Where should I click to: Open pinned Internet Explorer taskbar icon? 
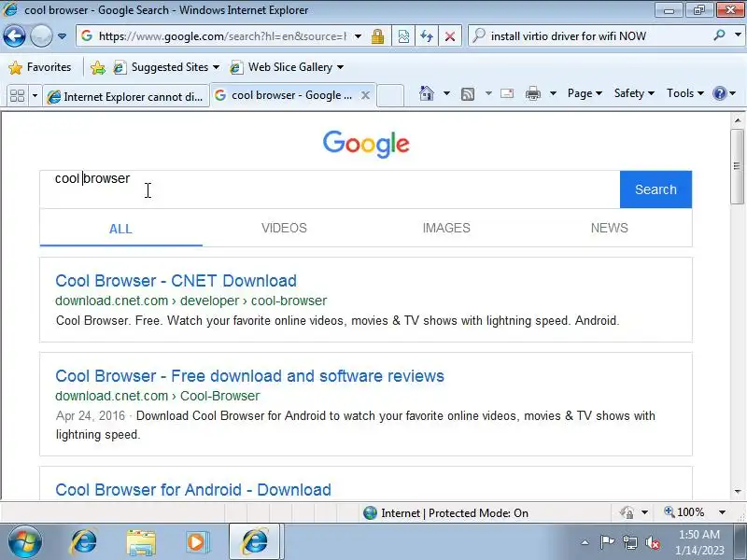point(83,542)
